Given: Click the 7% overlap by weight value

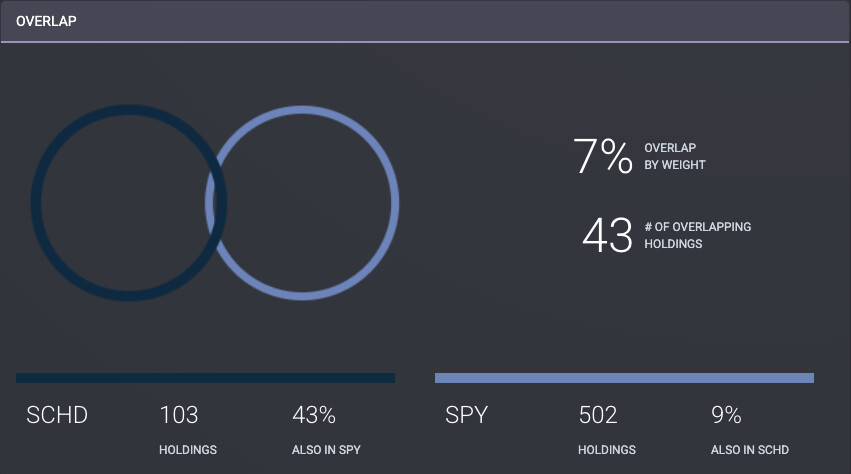Looking at the screenshot, I should (x=602, y=157).
